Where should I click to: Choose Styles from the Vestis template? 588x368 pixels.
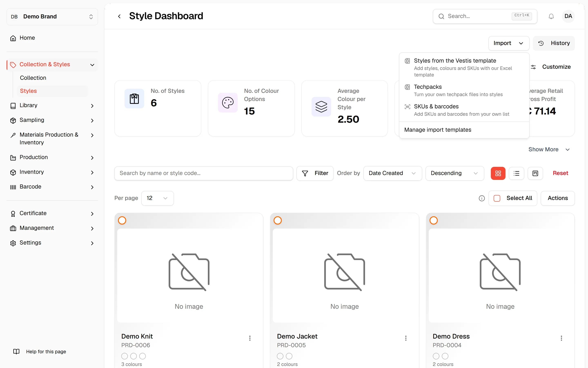[x=464, y=67]
